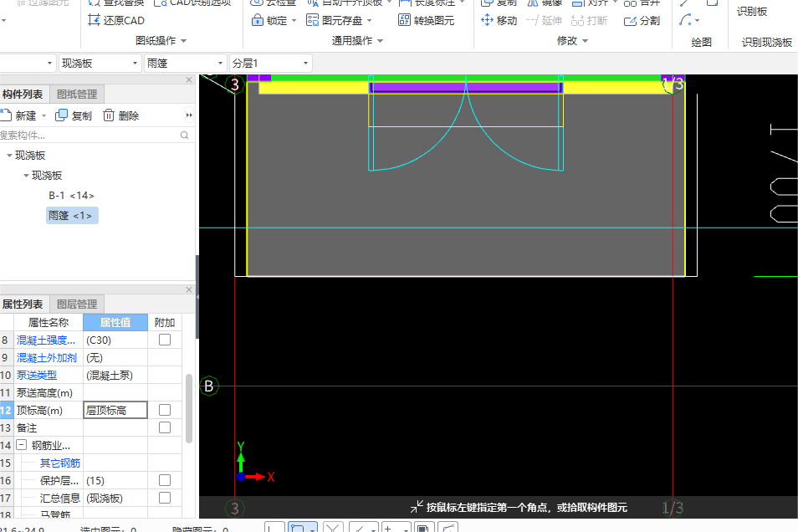Open the 现浇板 component type dropdown

click(x=135, y=63)
